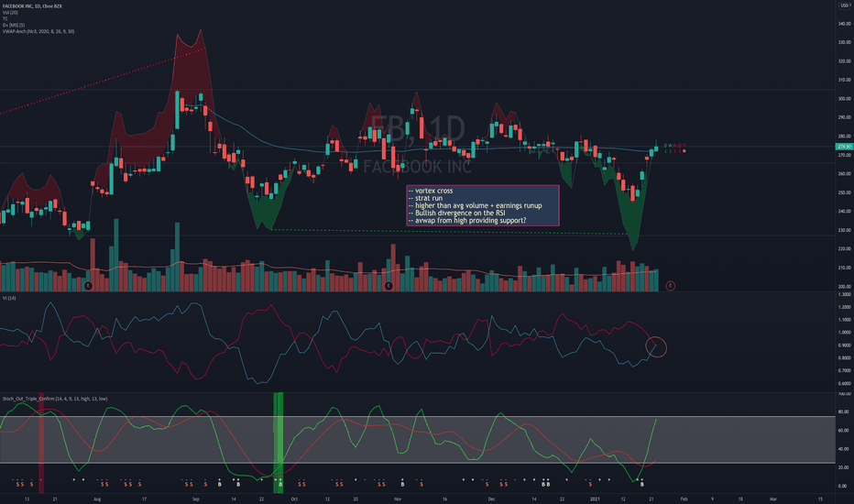Image resolution: width=854 pixels, height=504 pixels.
Task: Click the 80.00 level on stochastic scale
Action: [844, 412]
